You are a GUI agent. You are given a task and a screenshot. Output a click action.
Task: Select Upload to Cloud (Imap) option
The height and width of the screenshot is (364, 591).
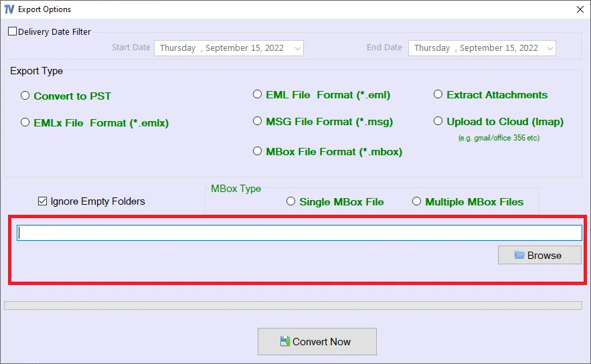coord(438,121)
